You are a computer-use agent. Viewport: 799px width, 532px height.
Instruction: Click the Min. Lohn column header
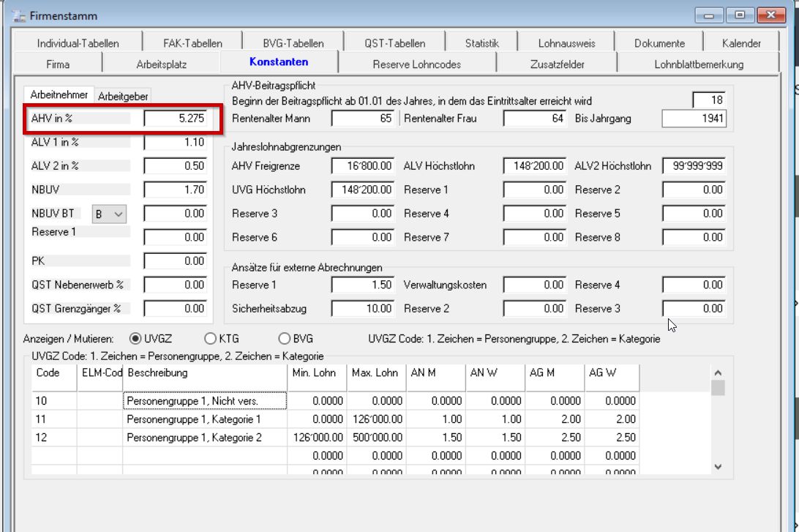317,377
